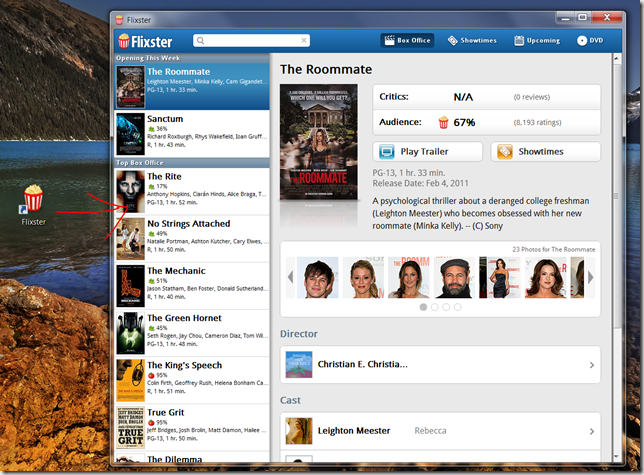Expand Leighton Meester row chevron

tap(592, 431)
